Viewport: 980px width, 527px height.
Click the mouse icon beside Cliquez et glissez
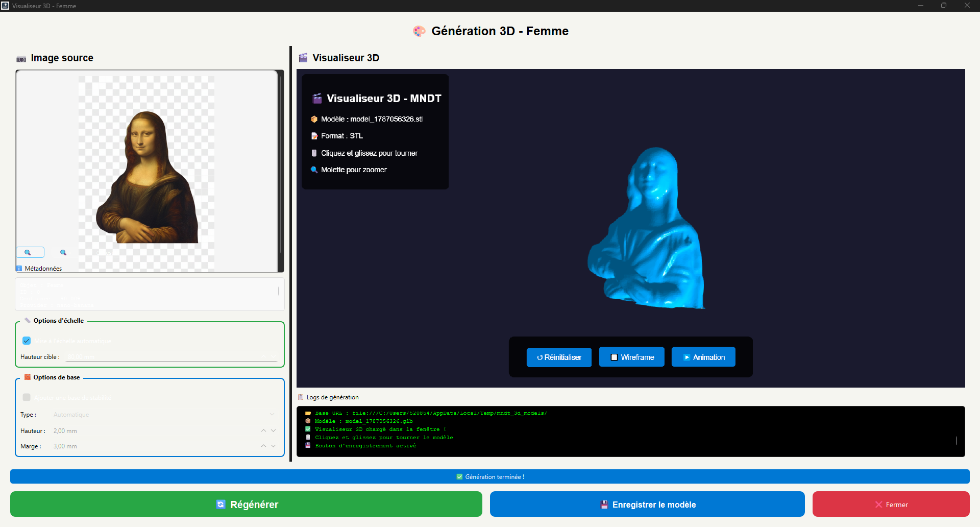pyautogui.click(x=314, y=153)
